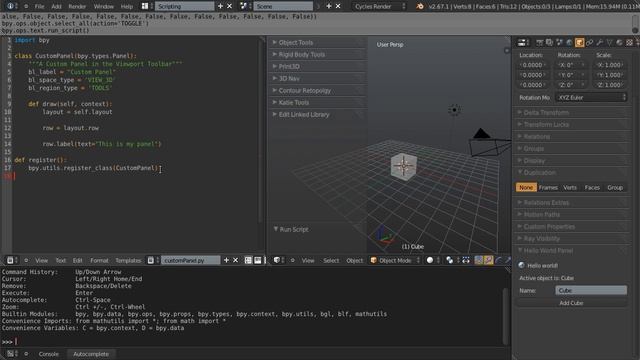Click the Rotation Z value field
The width and height of the screenshot is (640, 360).
point(571,85)
